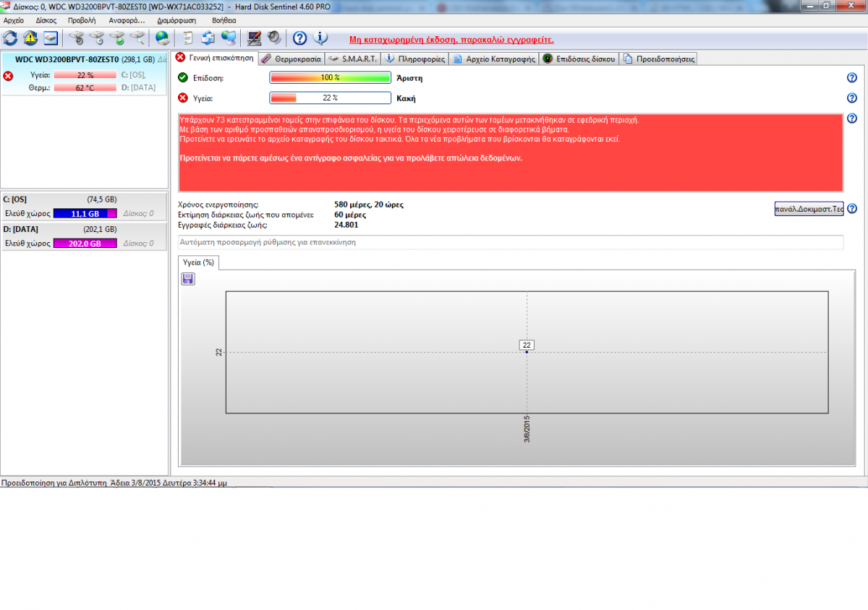The width and height of the screenshot is (868, 610).
Task: Click the green check icon beside Επίδοση
Action: (x=182, y=77)
